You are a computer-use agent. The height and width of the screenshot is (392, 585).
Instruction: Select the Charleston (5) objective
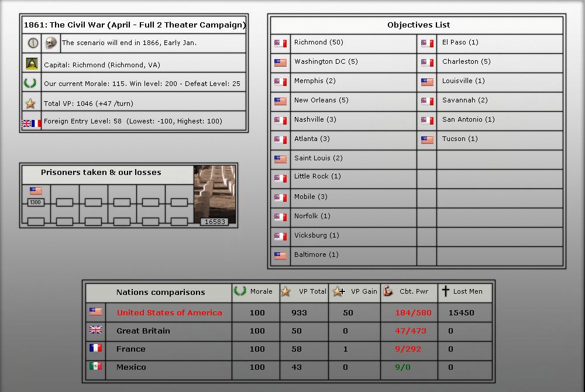tap(466, 62)
